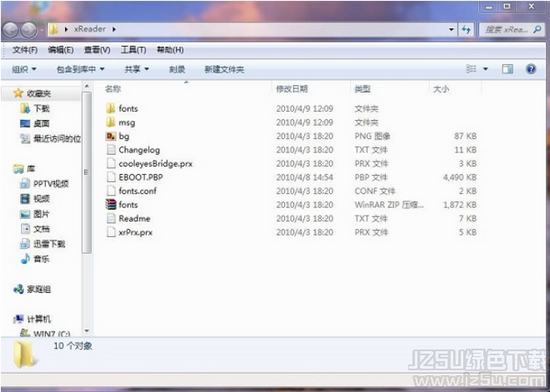The width and height of the screenshot is (550, 392).
Task: Click the 刻录 (Burn) button
Action: click(177, 69)
